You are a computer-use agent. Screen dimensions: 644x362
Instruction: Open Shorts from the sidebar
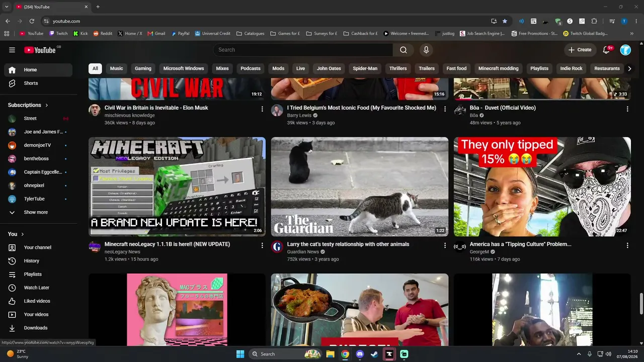(x=38, y=83)
